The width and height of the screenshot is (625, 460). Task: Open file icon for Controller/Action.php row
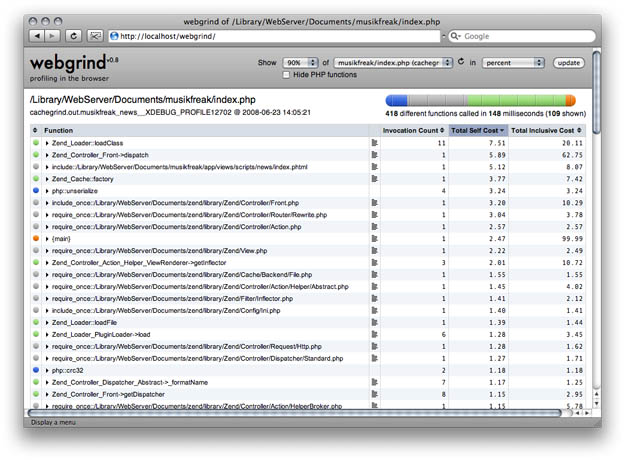tap(375, 226)
